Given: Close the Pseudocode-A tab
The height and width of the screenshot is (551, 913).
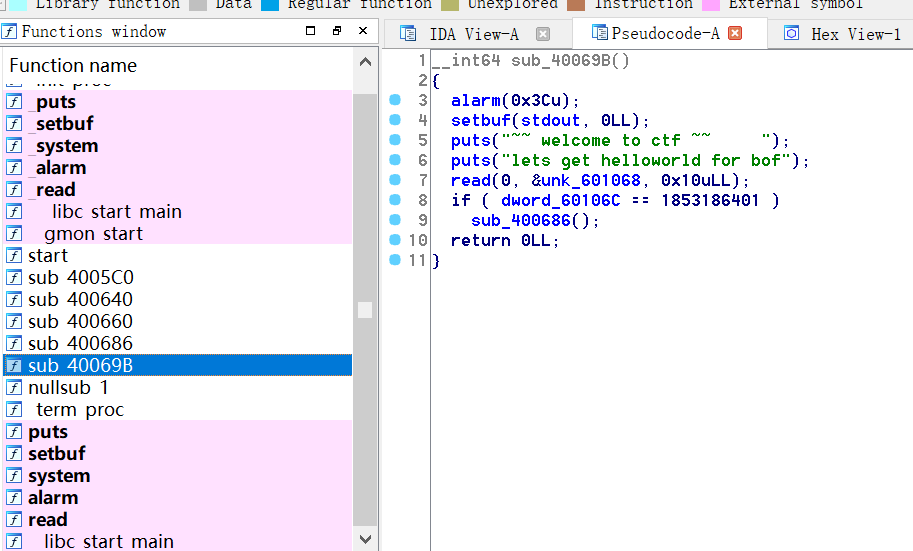Looking at the screenshot, I should (735, 33).
